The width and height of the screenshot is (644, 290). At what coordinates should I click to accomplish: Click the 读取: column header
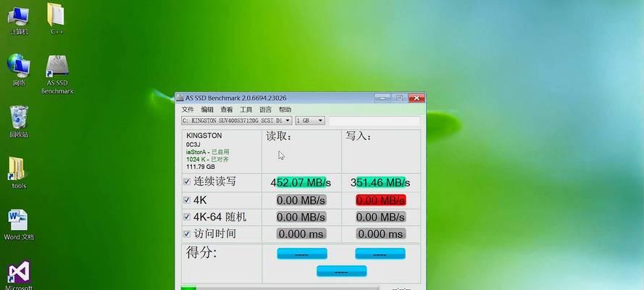[279, 136]
